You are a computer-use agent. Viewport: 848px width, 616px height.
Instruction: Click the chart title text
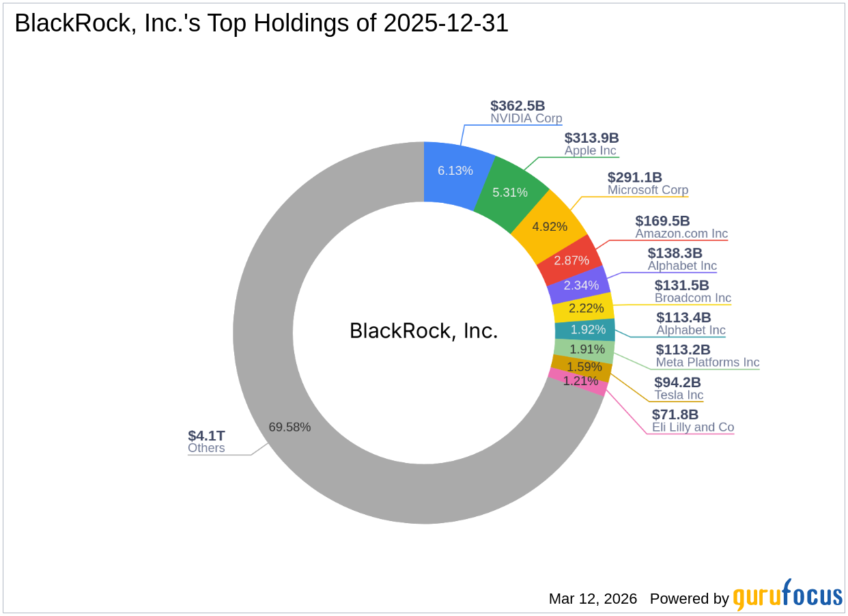pos(262,23)
